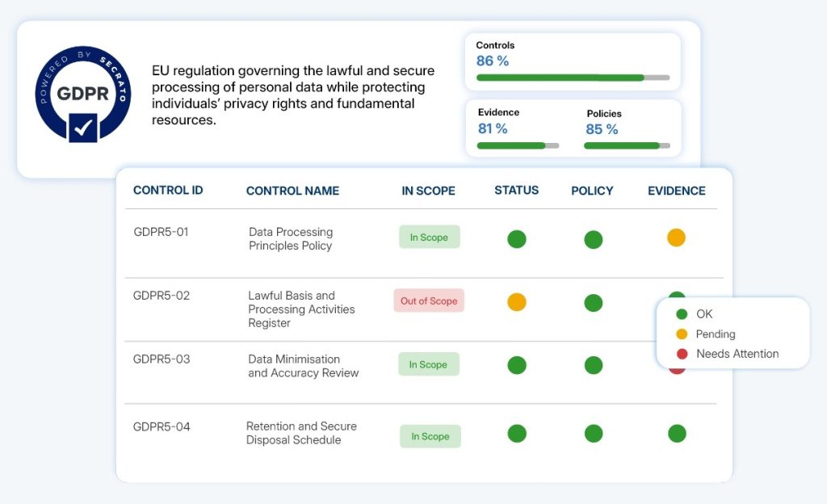Select control ID GDPR5-03

162,359
